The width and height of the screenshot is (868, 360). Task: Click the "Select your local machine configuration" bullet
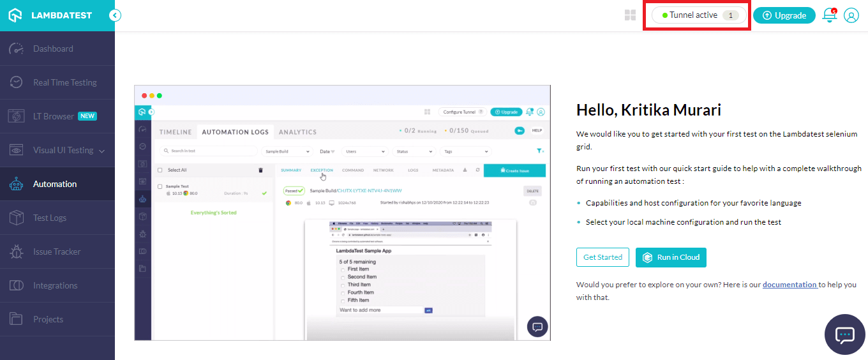[x=684, y=222]
